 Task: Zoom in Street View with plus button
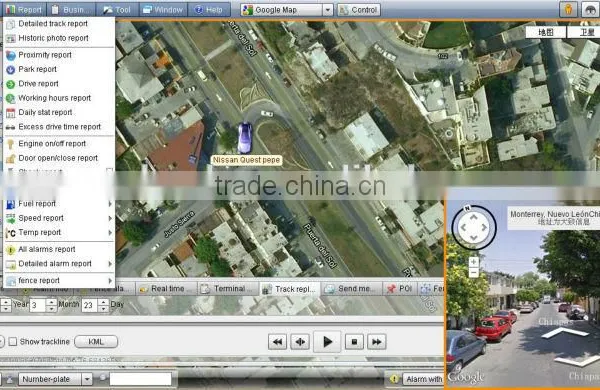[x=473, y=262]
